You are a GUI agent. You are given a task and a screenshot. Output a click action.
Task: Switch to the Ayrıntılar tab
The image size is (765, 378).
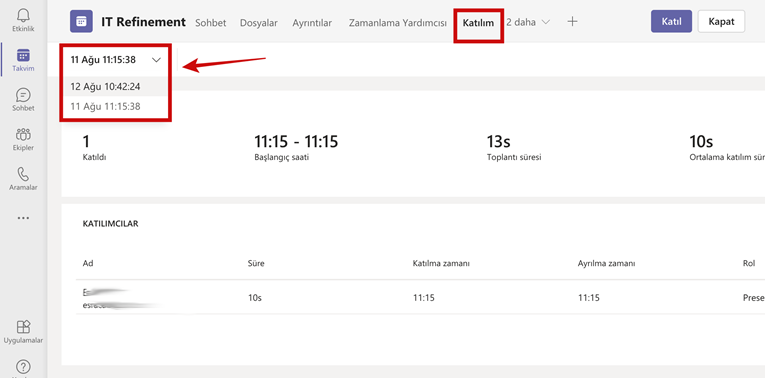(x=312, y=22)
